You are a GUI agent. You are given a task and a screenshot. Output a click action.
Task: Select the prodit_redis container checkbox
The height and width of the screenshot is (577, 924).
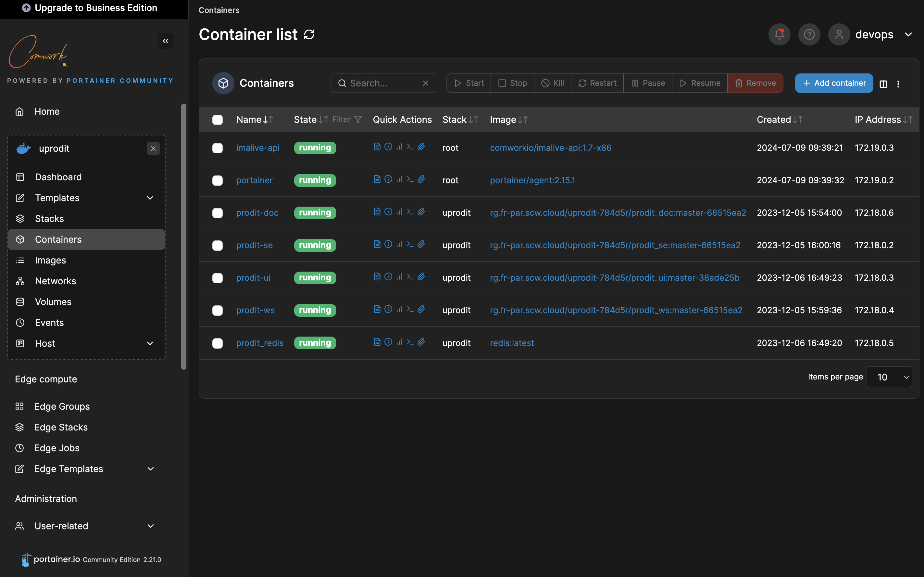218,343
